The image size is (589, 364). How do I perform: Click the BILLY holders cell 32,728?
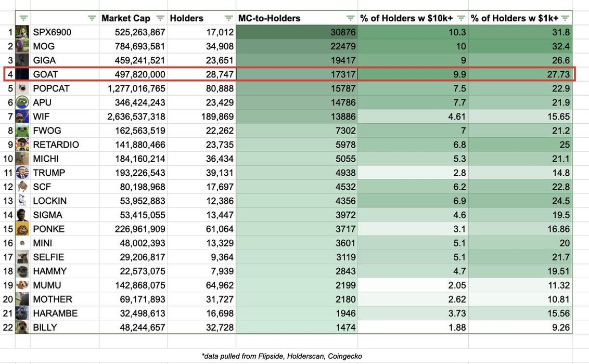pyautogui.click(x=201, y=327)
